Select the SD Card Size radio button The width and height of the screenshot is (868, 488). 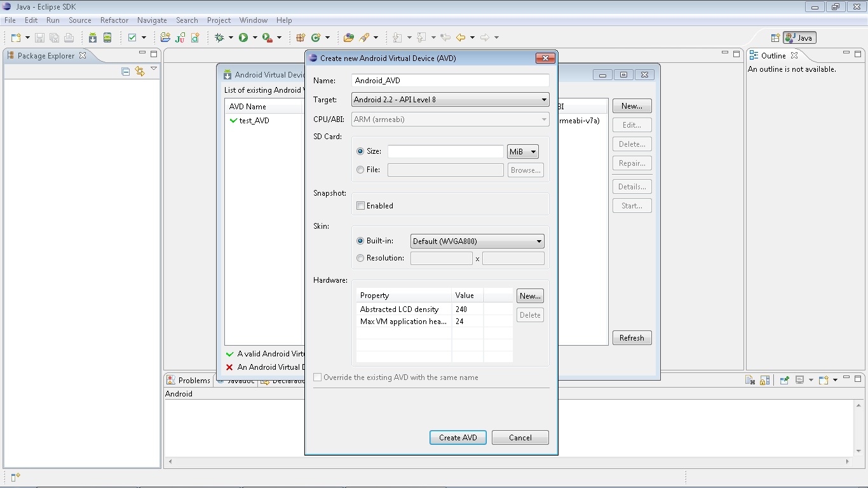pyautogui.click(x=361, y=151)
